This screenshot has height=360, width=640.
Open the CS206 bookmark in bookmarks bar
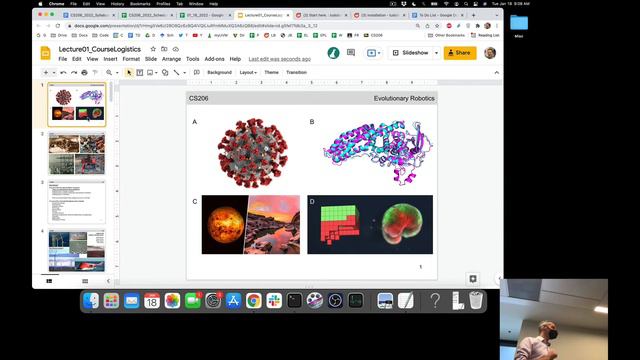[x=373, y=36]
